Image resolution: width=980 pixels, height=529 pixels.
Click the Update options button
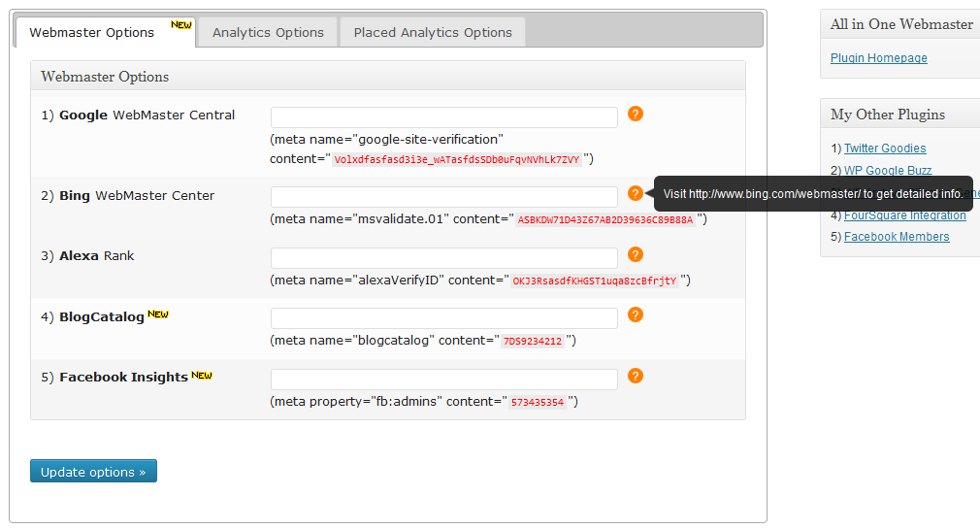pyautogui.click(x=93, y=472)
